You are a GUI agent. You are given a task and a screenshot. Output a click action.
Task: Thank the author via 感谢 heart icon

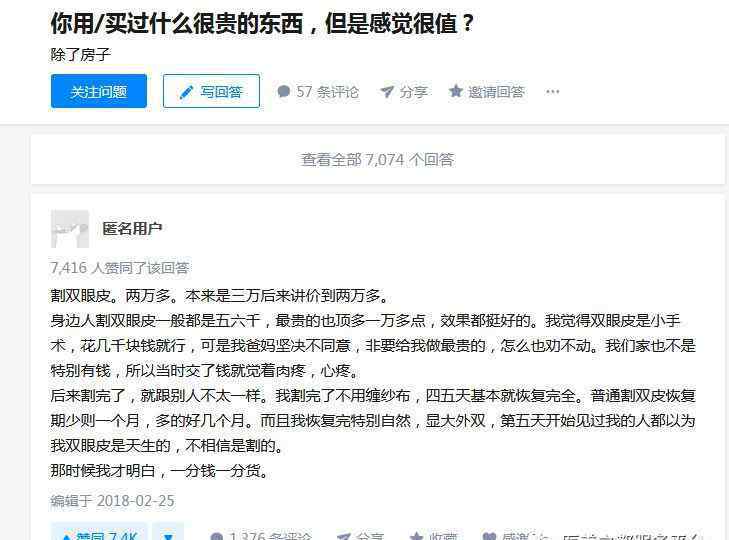(x=489, y=536)
